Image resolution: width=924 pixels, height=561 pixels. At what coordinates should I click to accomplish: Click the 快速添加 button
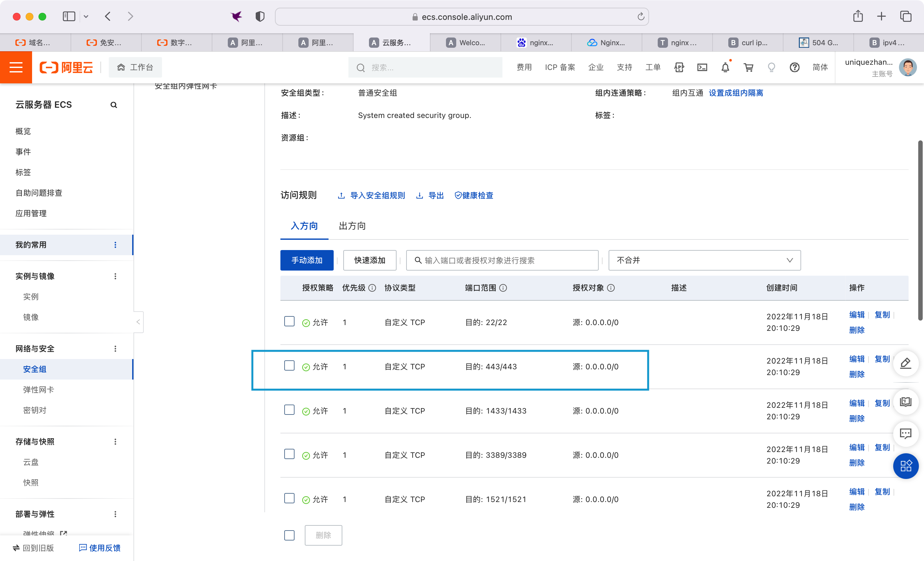point(370,260)
